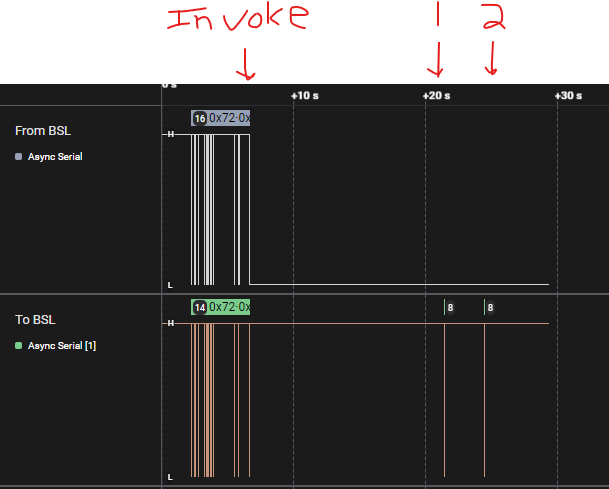Click the +30 s timeline label
This screenshot has width=609, height=489.
(568, 96)
